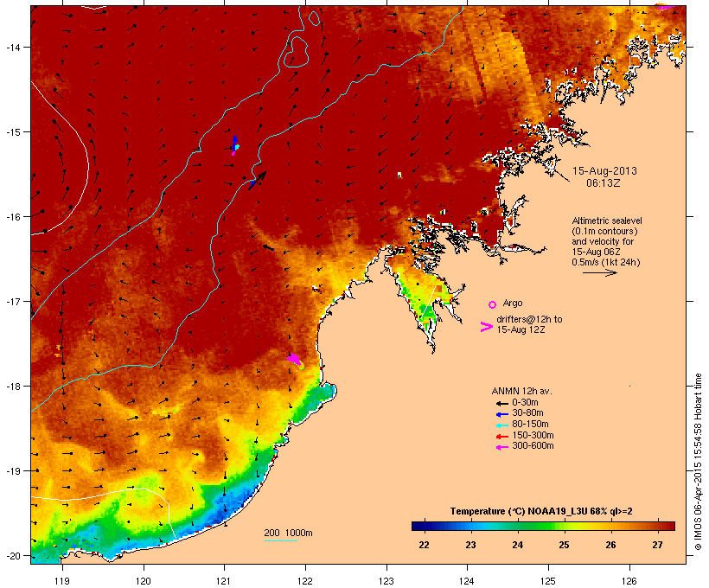Click the longitude axis label 124
709x588 pixels.
(467, 581)
